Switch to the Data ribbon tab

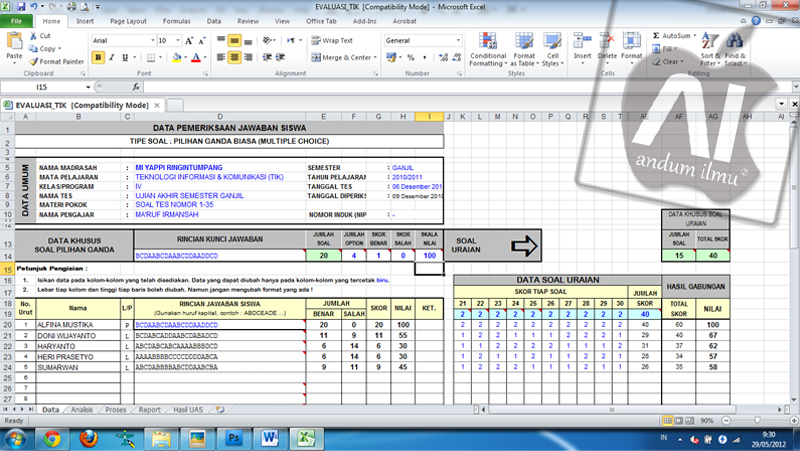[x=214, y=21]
